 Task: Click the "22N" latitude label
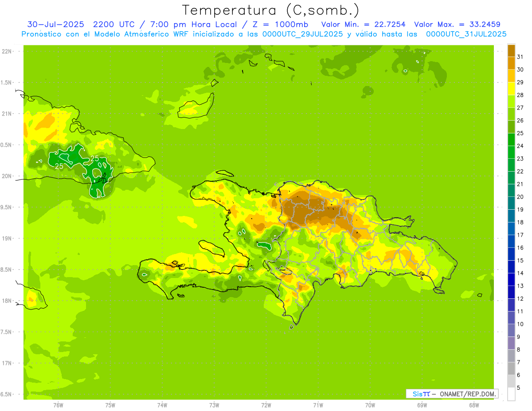point(6,51)
